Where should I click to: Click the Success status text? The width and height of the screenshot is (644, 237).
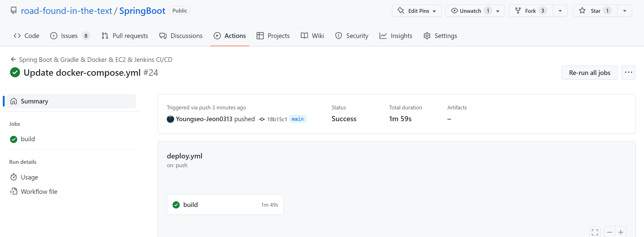click(x=344, y=119)
